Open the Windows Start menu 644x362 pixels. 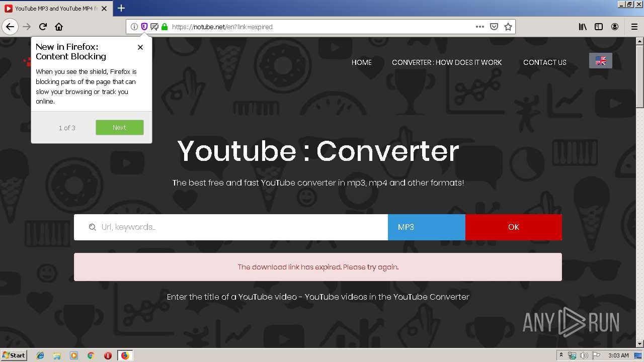click(x=14, y=355)
